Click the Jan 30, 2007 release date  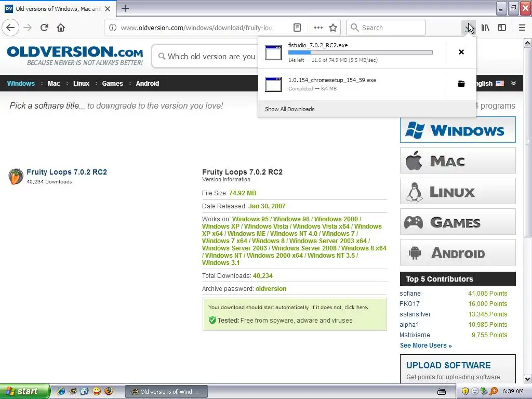tap(267, 206)
